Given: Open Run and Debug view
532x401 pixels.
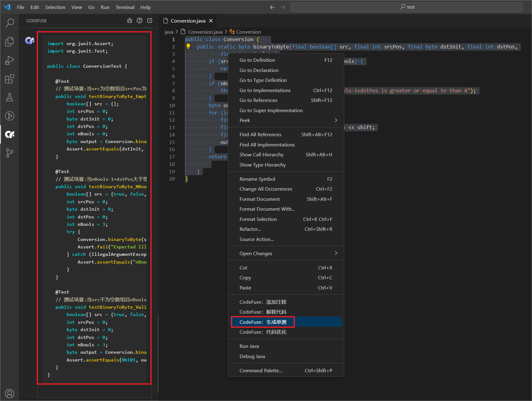Looking at the screenshot, I should click(x=10, y=60).
